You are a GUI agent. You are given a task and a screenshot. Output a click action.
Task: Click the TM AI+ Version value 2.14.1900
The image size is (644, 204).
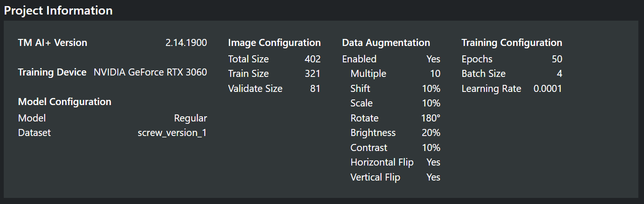click(x=186, y=43)
